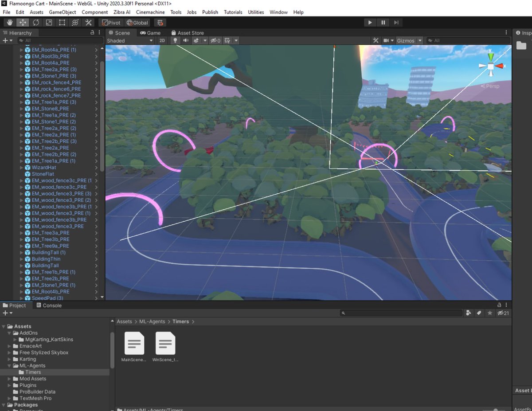Open scene camera settings dropdown

point(388,40)
